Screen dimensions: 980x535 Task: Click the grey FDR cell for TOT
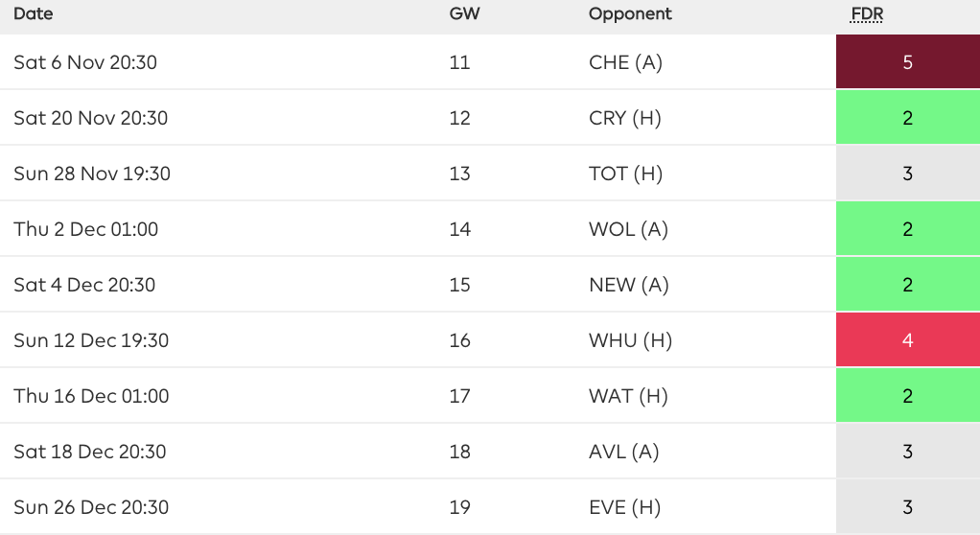click(907, 174)
